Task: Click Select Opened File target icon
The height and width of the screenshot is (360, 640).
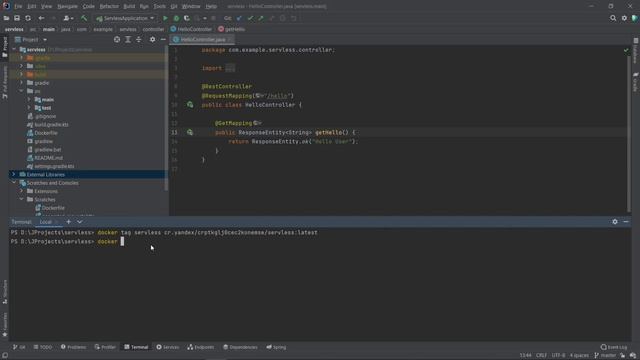Action: pos(117,40)
